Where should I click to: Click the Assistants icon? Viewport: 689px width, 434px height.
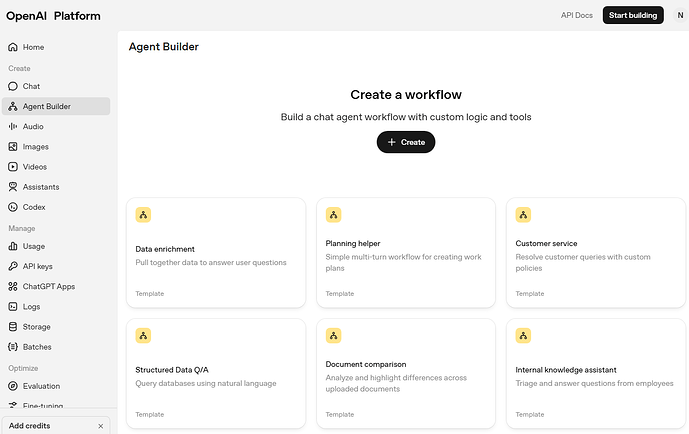13,187
